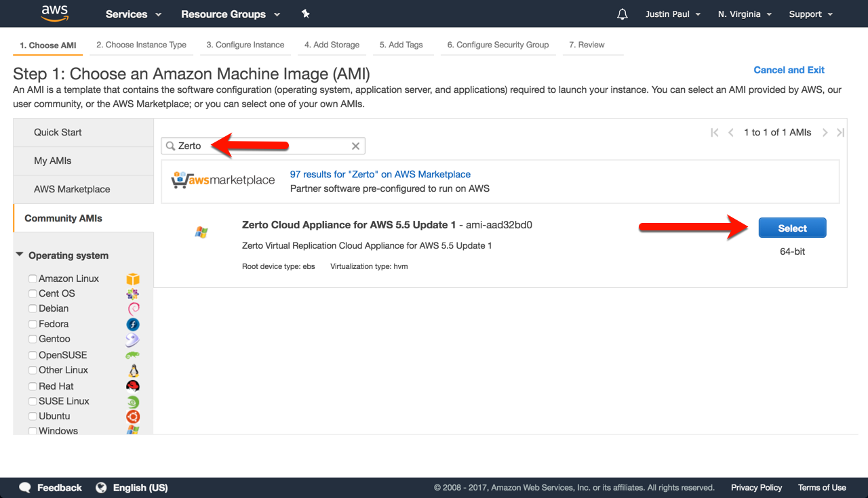This screenshot has height=498, width=868.
Task: Click the Debian swirl icon
Action: 133,308
